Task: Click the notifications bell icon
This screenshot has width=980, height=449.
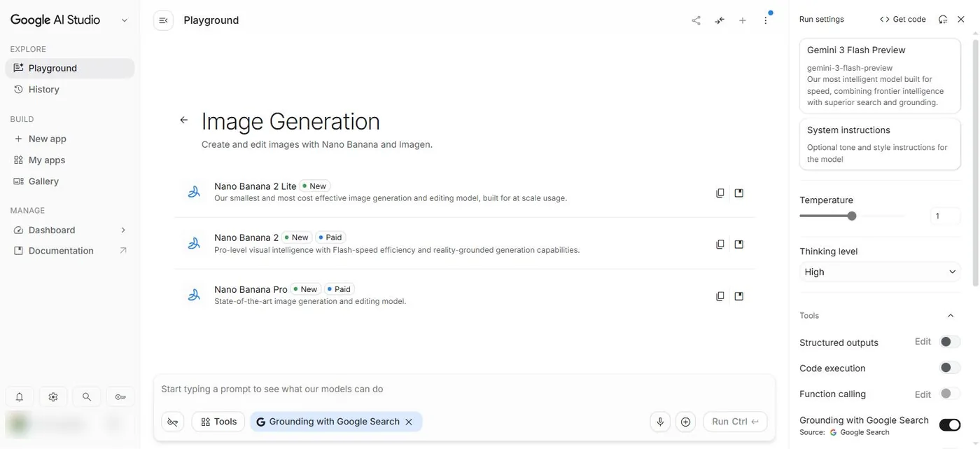Action: tap(20, 397)
